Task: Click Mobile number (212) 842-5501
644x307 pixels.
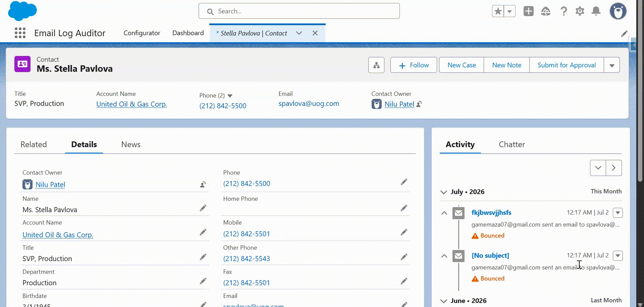Action: 247,234
